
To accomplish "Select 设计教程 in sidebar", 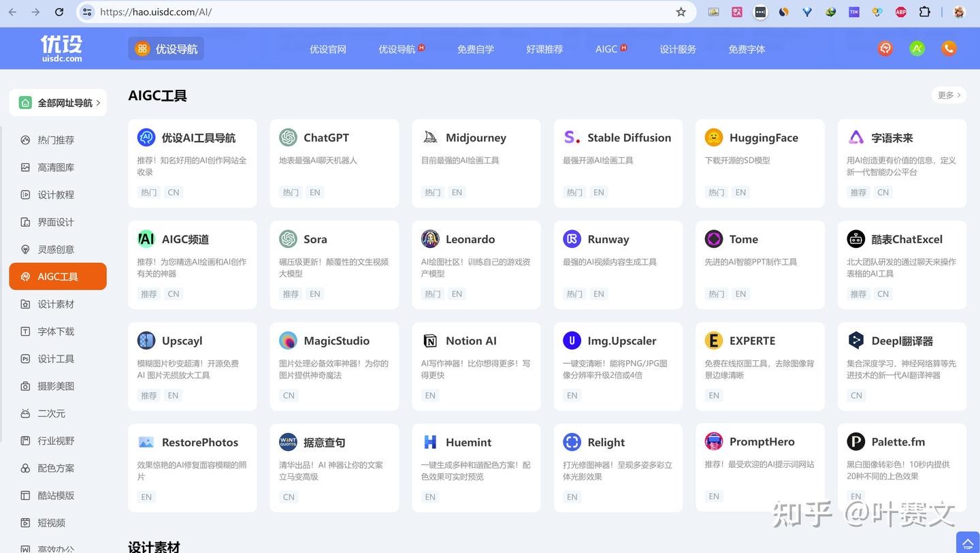I will (x=58, y=195).
